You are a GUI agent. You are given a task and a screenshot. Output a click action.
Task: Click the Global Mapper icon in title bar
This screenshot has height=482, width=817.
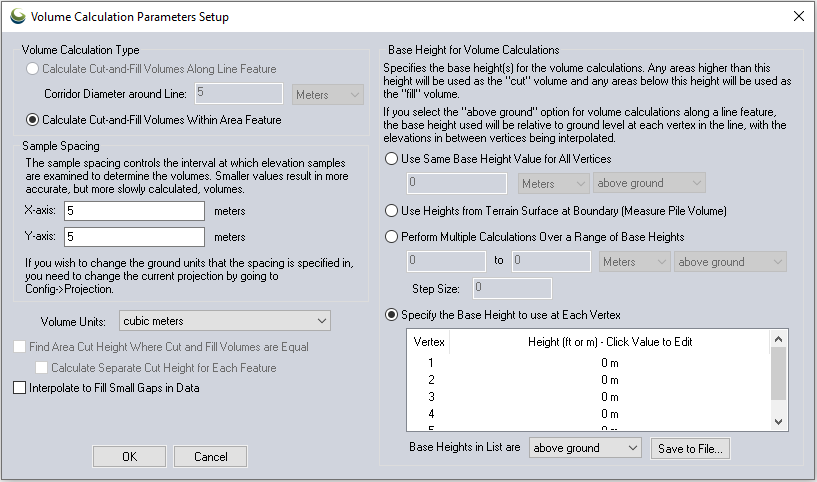click(x=17, y=16)
